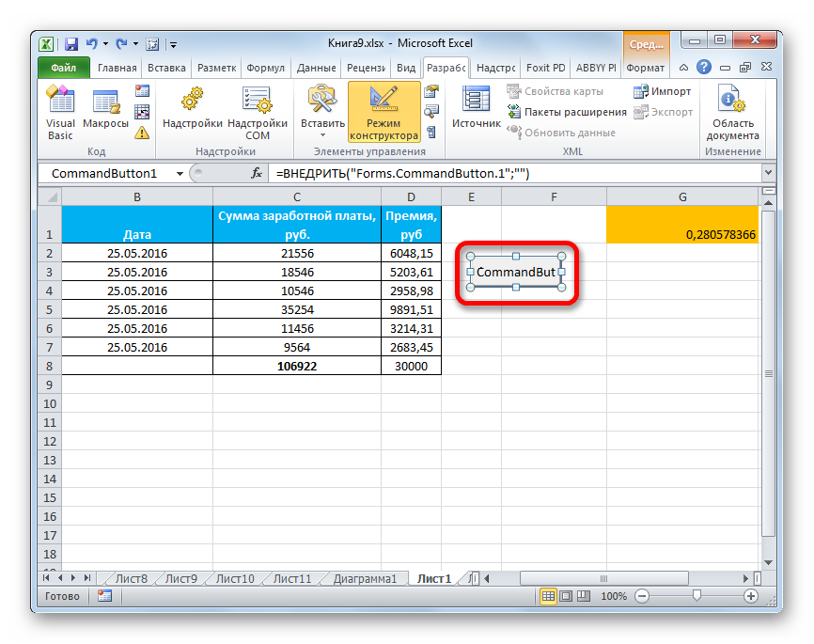Open the Name Box dropdown arrow
Screen dimensions: 814x644
tap(178, 174)
